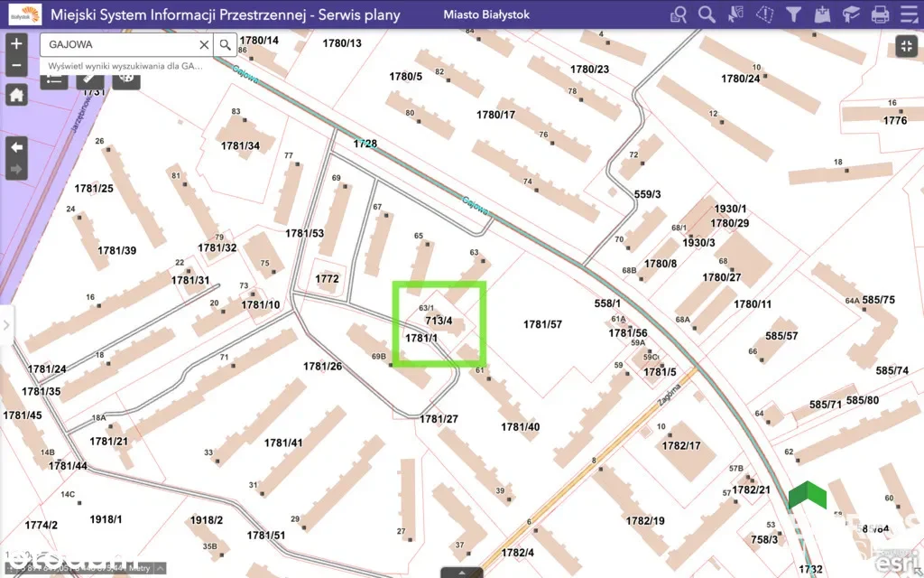Return map to the home extent

click(x=16, y=94)
